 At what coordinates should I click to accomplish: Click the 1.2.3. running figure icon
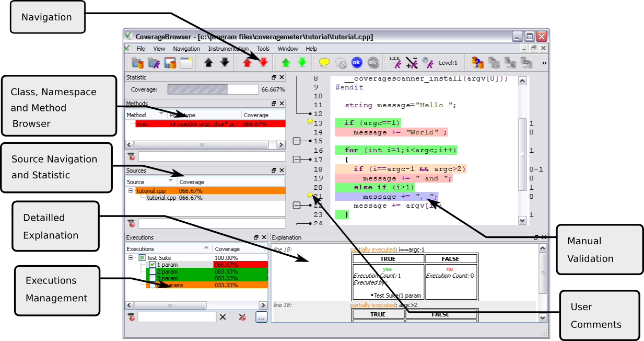click(395, 63)
